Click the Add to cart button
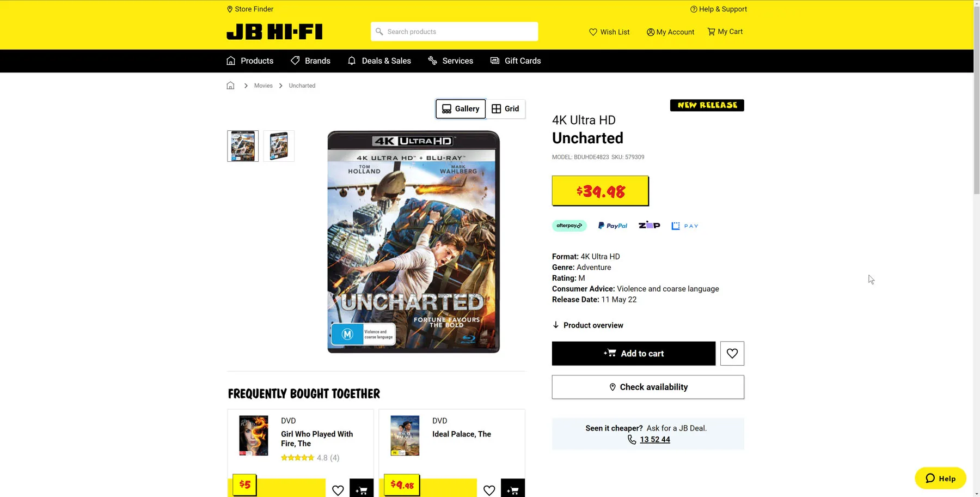This screenshot has height=497, width=980. point(634,354)
